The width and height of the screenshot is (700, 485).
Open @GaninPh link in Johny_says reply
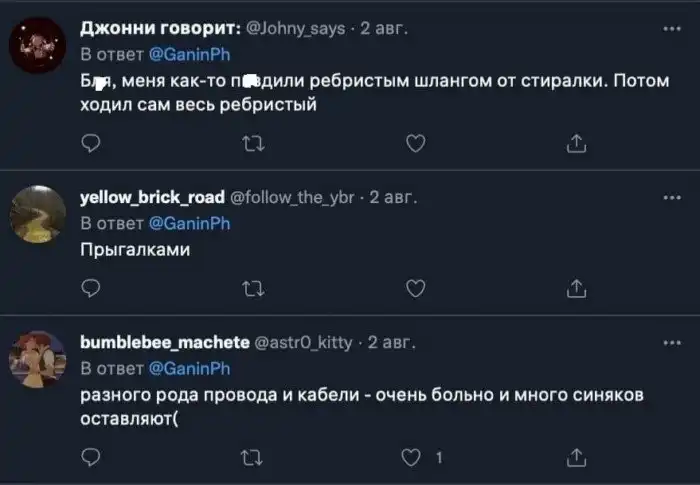click(x=190, y=54)
